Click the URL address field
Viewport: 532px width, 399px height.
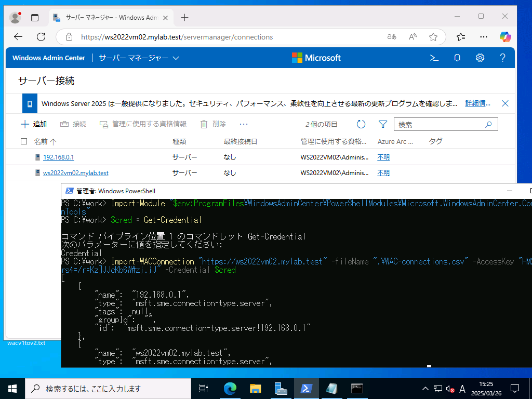[x=177, y=37]
